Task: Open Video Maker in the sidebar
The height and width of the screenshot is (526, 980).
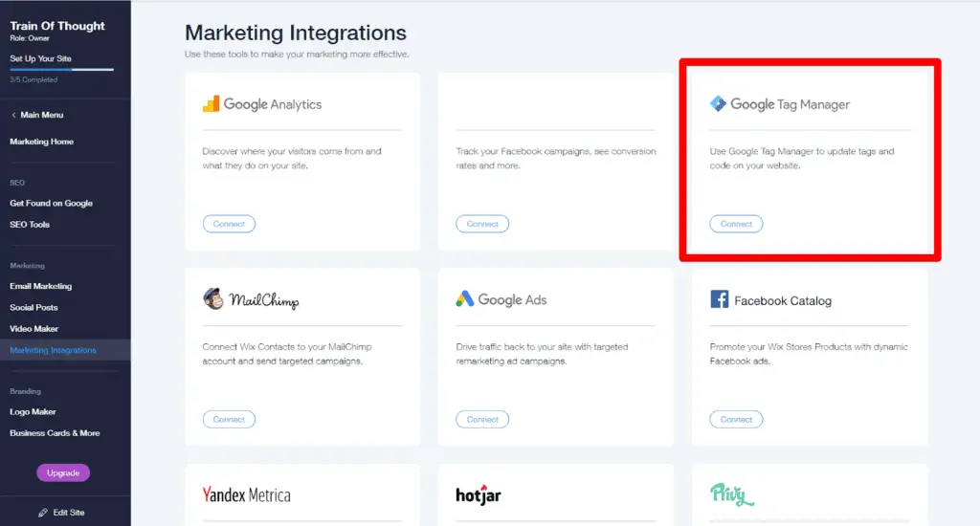Action: [x=33, y=329]
